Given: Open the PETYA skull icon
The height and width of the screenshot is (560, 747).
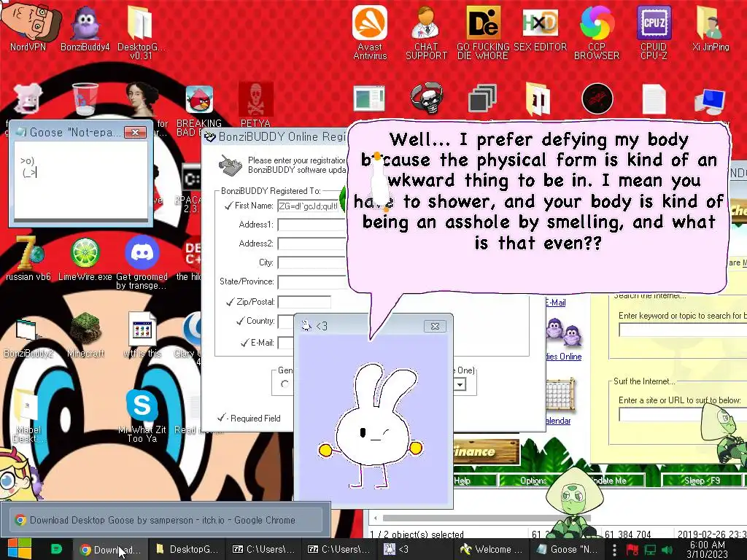Looking at the screenshot, I should coord(256,104).
